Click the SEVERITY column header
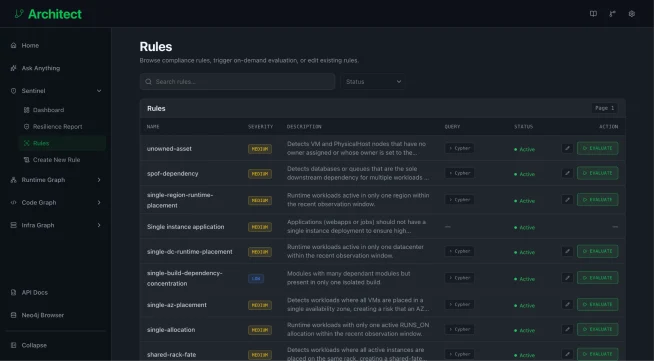654x361 pixels. pos(260,127)
